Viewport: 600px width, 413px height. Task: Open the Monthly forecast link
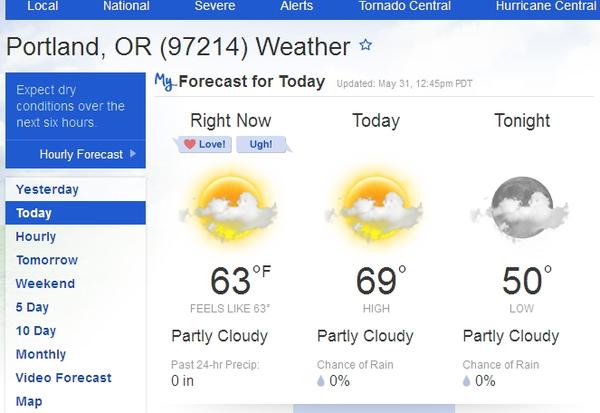[x=41, y=355]
